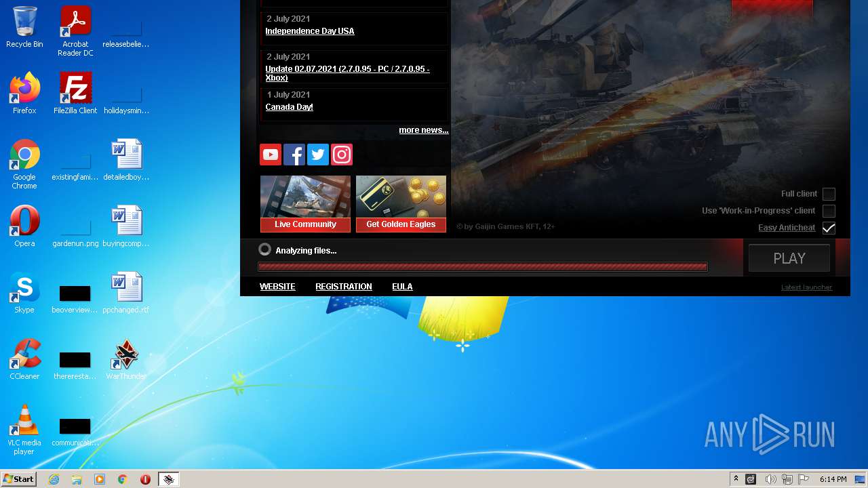
Task: Open the detailedboy Word document icon
Action: 126,161
